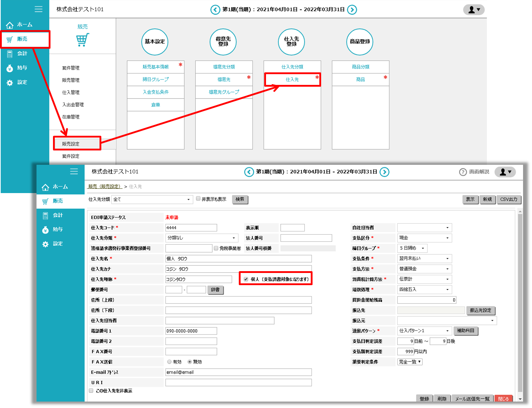Click the 仕入先コード input field
This screenshot has width=532, height=408.
tap(191, 228)
